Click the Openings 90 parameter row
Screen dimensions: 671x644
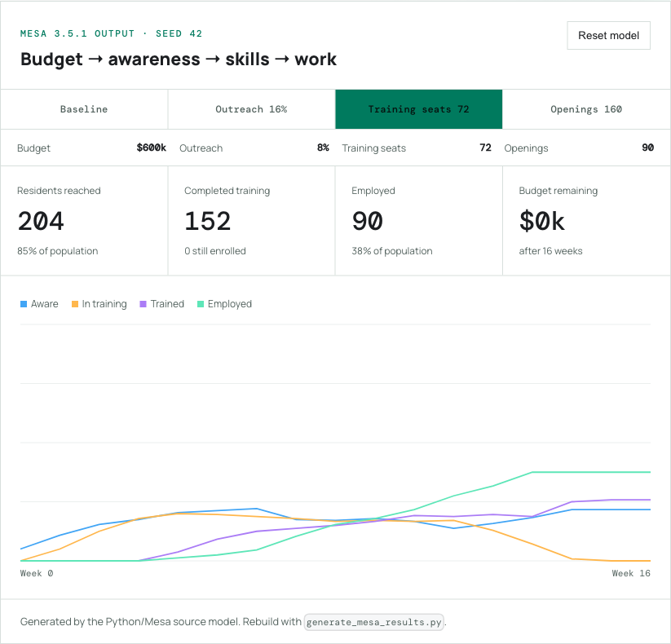579,148
